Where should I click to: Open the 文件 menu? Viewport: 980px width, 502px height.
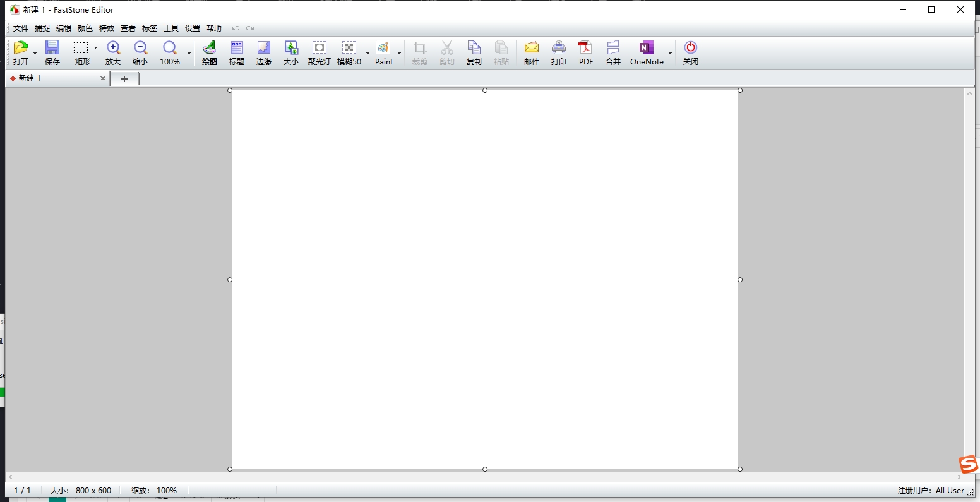[x=21, y=28]
